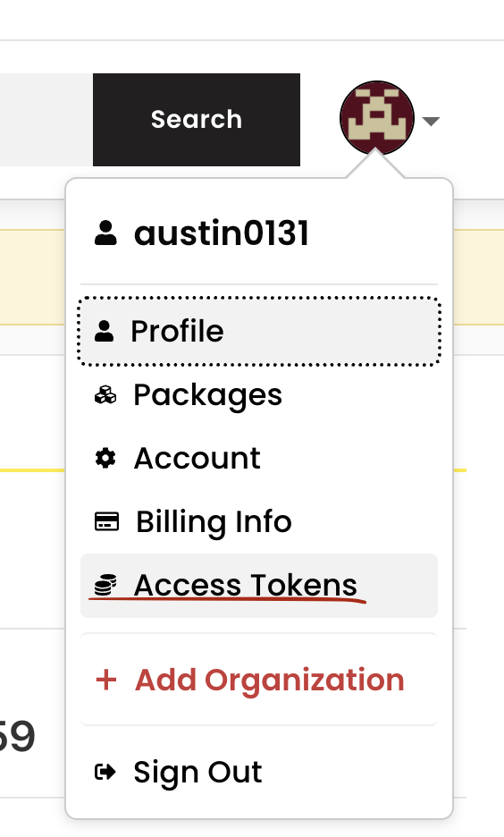Image resolution: width=504 pixels, height=837 pixels.
Task: Click the person icon beside Profile
Action: (105, 331)
